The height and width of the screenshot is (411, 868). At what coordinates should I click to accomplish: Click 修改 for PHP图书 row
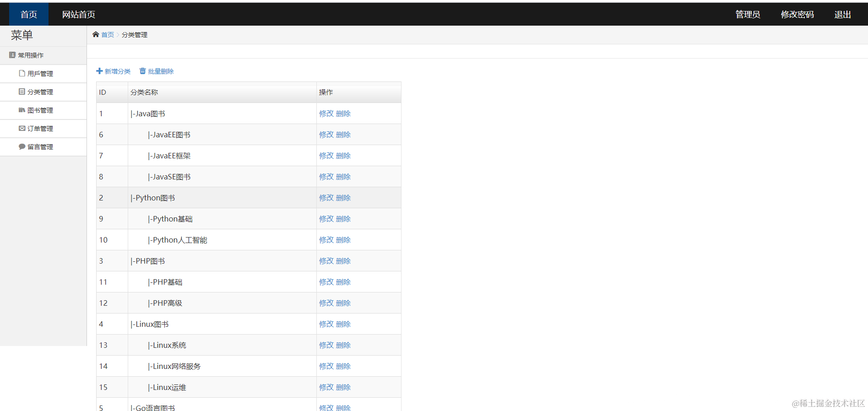coord(326,261)
